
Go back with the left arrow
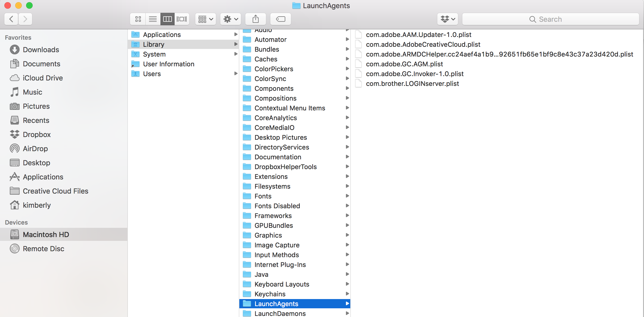(x=11, y=19)
